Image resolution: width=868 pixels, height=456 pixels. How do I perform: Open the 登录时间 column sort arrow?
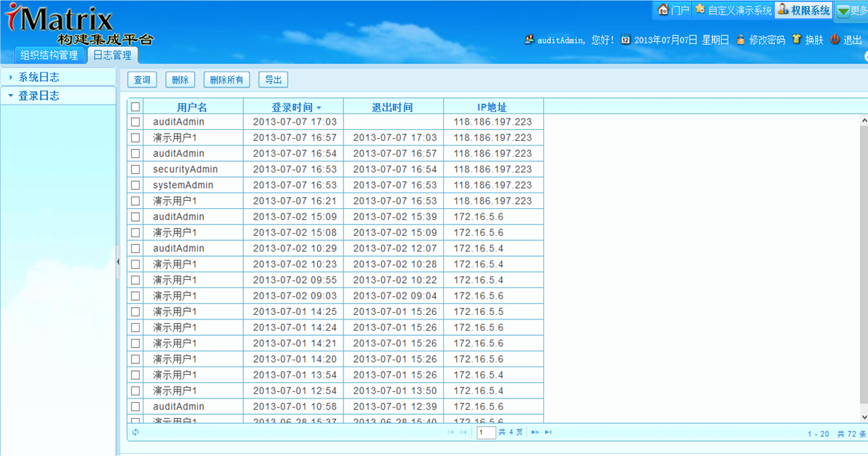318,107
